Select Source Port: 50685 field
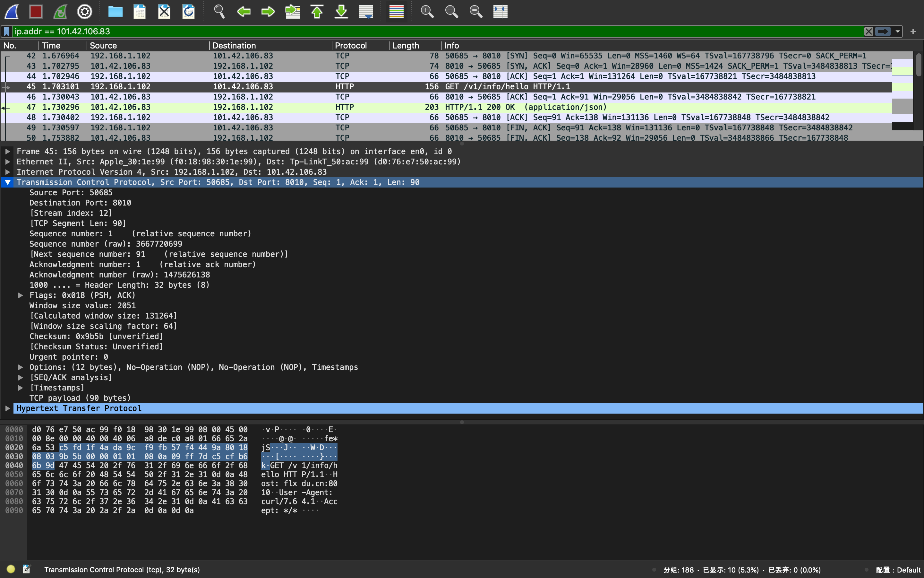The image size is (924, 578). [71, 193]
